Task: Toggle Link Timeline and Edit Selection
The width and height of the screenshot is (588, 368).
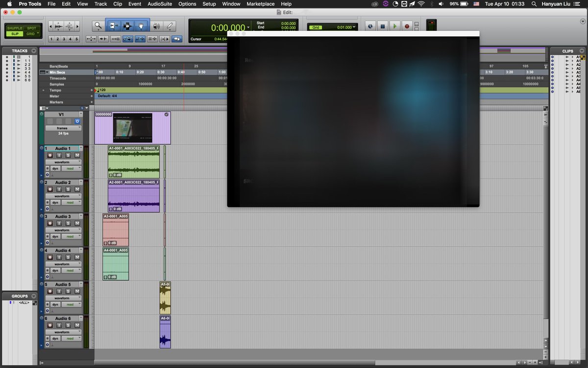Action: [140, 39]
